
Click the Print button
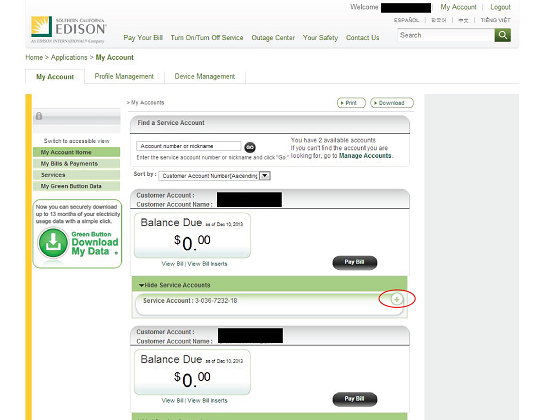[351, 103]
